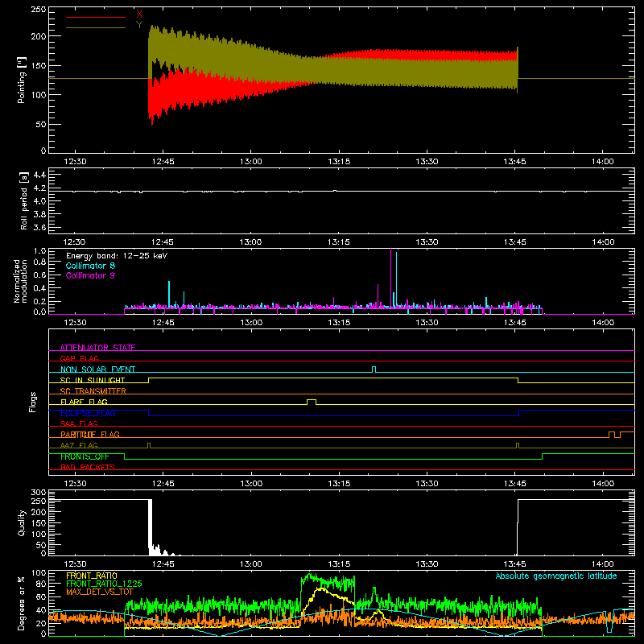Click the 'X' legend label

(x=139, y=14)
